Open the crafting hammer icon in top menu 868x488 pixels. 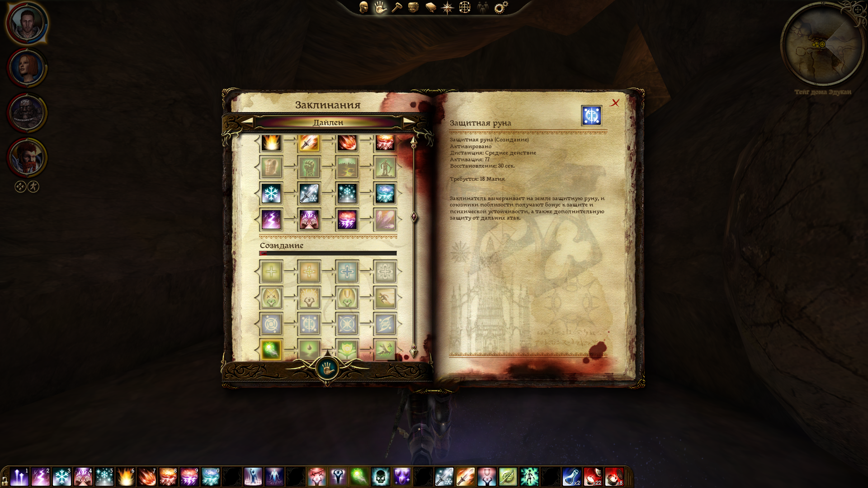397,7
